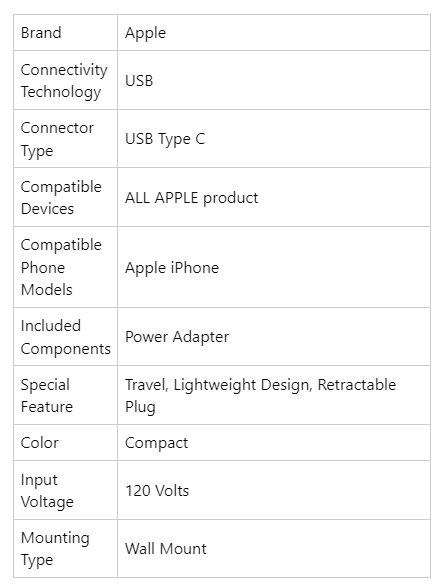Viewport: 439px width, 584px height.
Task: Click the Input Voltage label
Action: coord(47,491)
